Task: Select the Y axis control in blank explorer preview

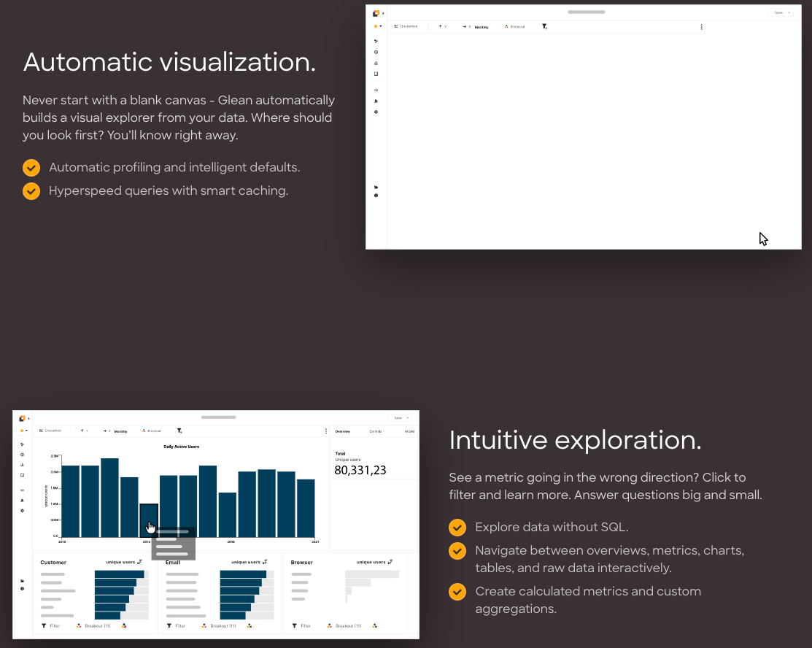Action: (443, 26)
